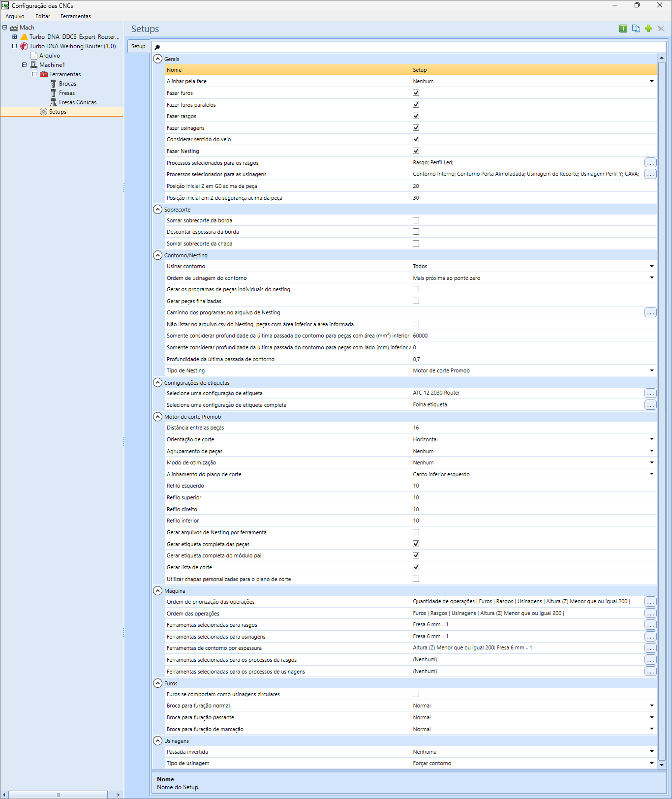Select the Fresas Cônicas conical mill icon
The height and width of the screenshot is (799, 672).
[x=54, y=102]
